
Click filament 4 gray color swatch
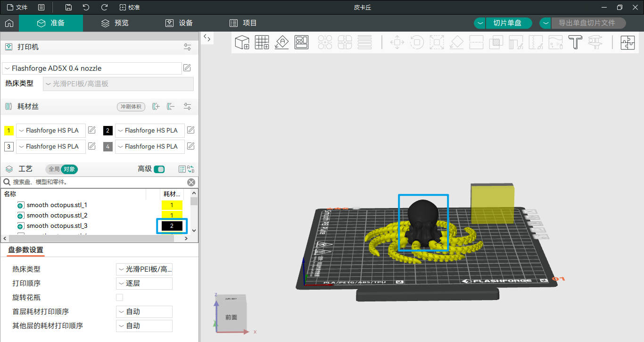(108, 147)
